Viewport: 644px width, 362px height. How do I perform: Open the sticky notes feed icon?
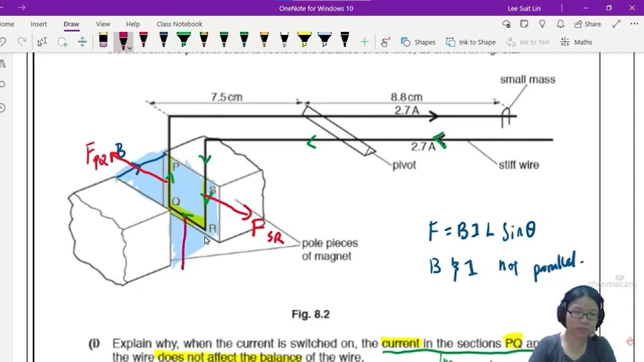coord(524,24)
